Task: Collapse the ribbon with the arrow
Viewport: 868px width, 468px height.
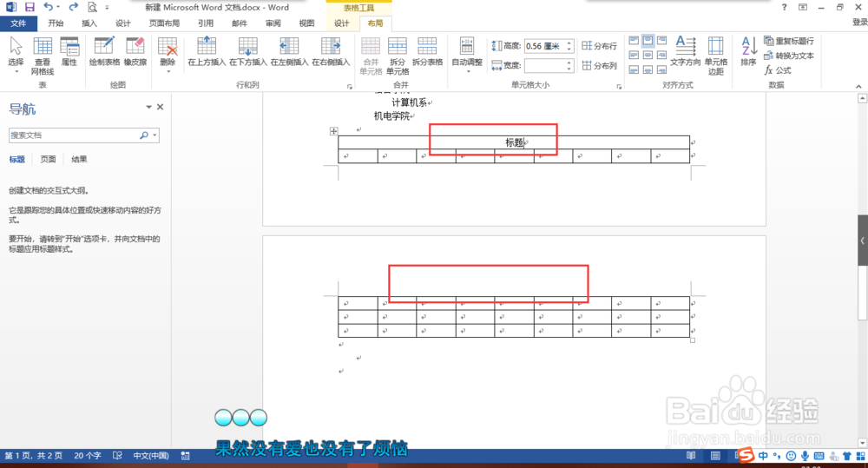Action: tap(858, 87)
